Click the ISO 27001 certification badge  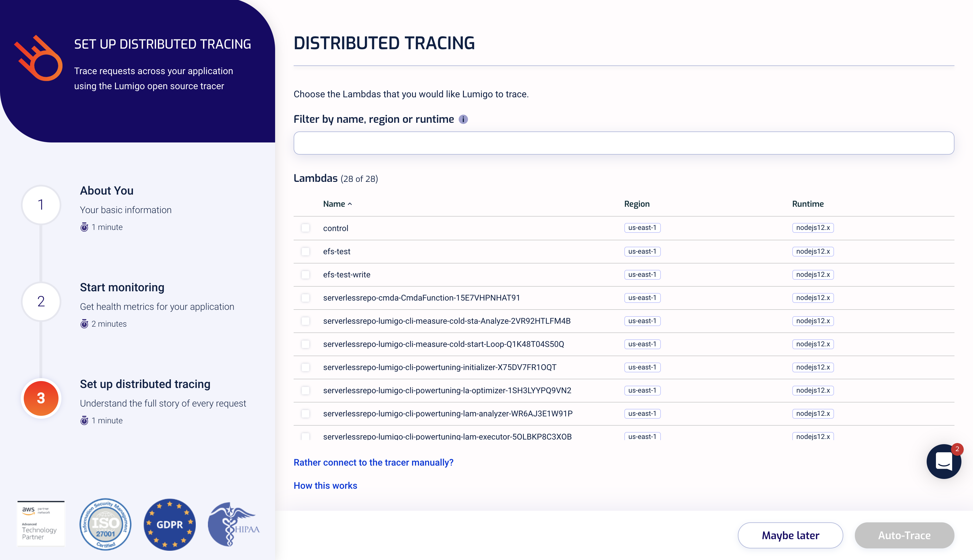tap(105, 524)
